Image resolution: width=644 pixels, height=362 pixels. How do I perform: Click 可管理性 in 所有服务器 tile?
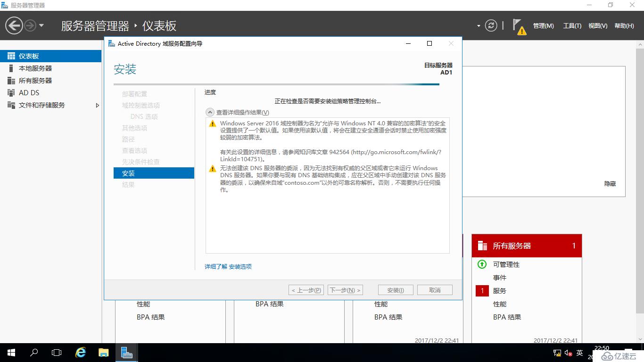click(x=506, y=264)
